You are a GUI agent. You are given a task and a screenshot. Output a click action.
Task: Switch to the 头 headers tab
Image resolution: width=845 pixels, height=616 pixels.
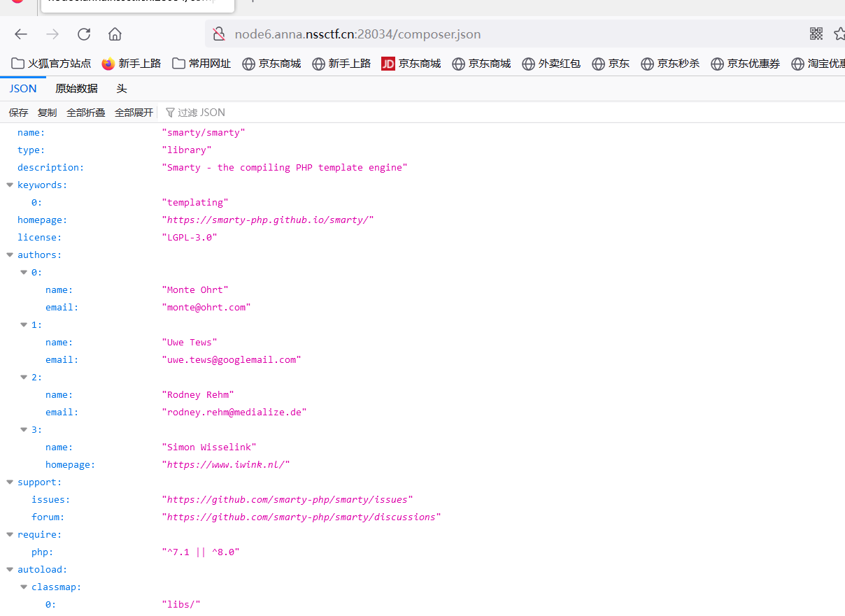[122, 89]
